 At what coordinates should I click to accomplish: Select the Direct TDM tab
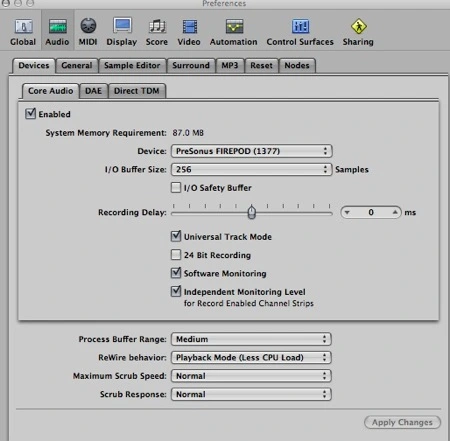pyautogui.click(x=137, y=91)
